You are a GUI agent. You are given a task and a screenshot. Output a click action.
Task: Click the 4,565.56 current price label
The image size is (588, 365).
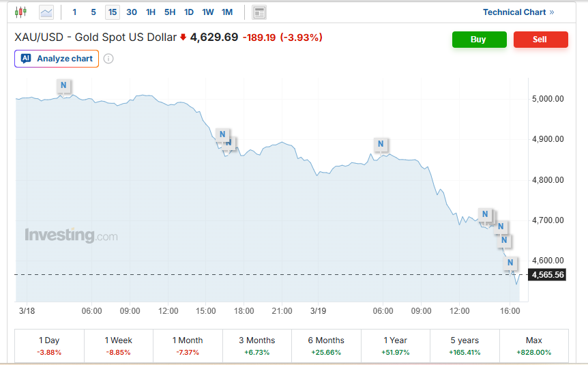[x=548, y=275]
